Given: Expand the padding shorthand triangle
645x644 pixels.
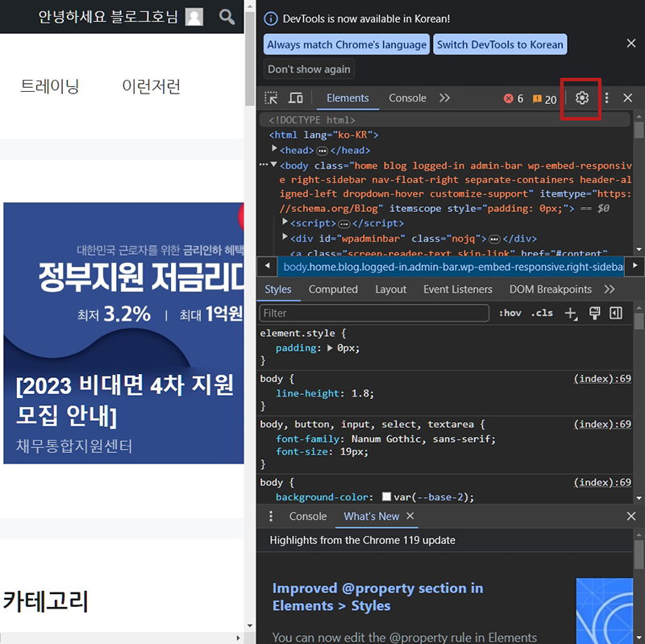Looking at the screenshot, I should pos(330,348).
